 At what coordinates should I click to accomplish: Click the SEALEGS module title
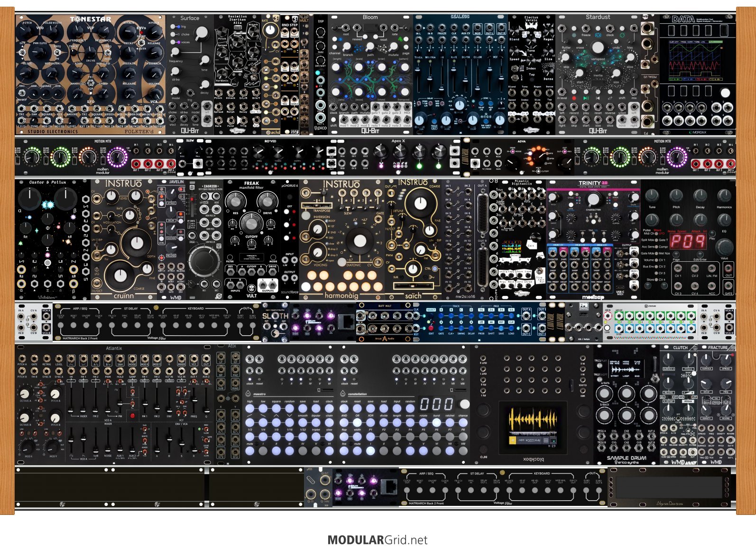click(x=460, y=17)
